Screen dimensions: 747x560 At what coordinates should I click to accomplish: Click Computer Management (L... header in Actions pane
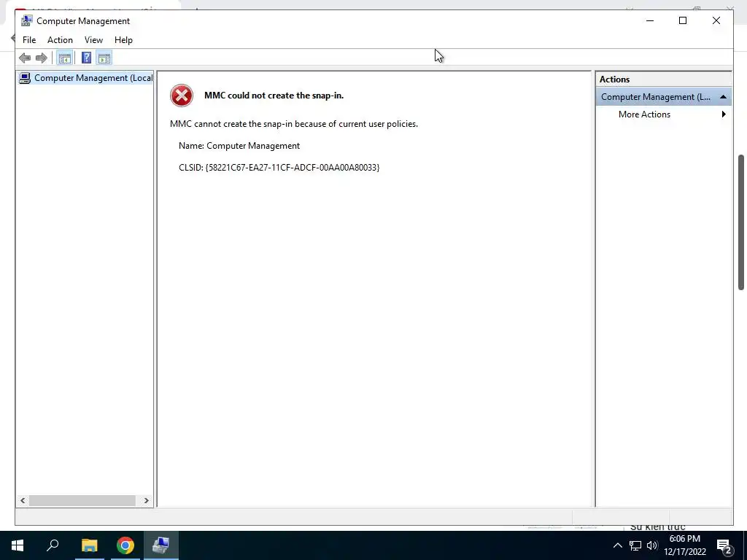(664, 97)
